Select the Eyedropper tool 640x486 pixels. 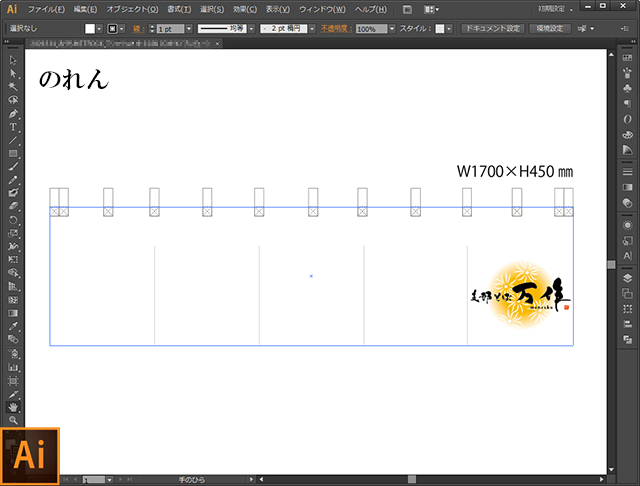[x=13, y=326]
